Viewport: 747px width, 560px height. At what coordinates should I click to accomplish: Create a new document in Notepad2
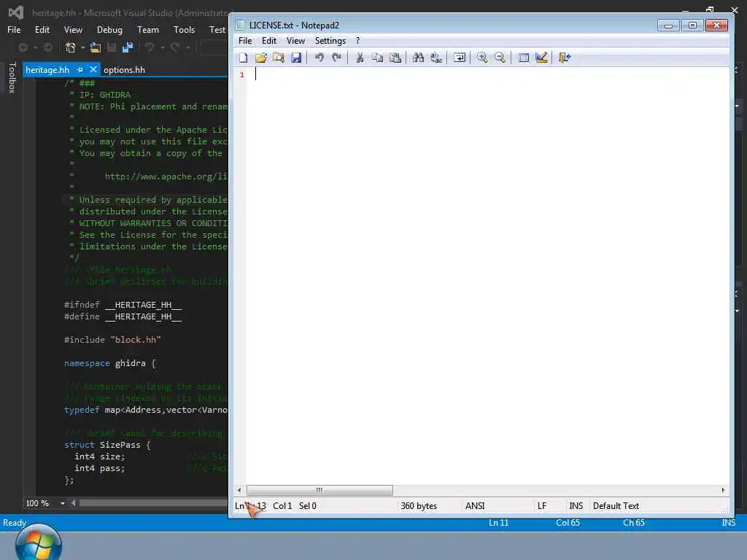tap(244, 58)
